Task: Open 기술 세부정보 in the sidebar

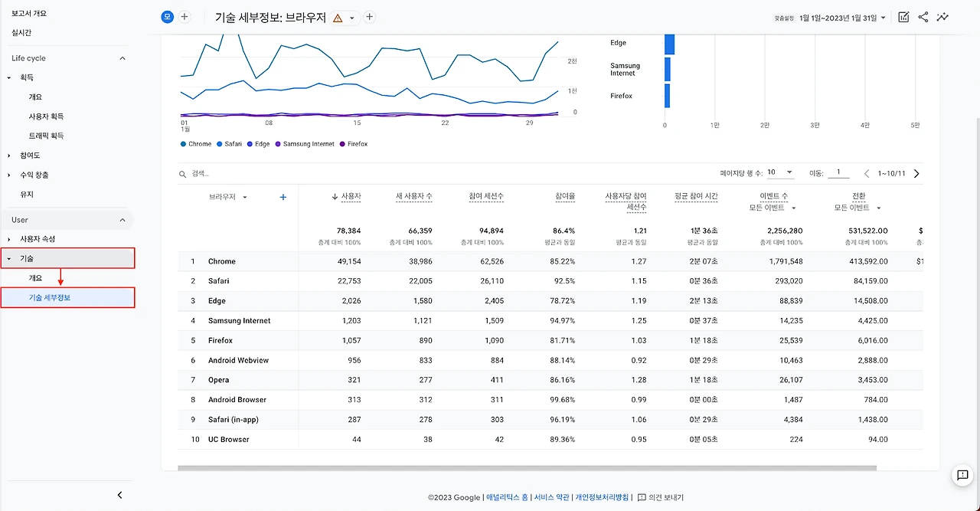Action: 68,297
